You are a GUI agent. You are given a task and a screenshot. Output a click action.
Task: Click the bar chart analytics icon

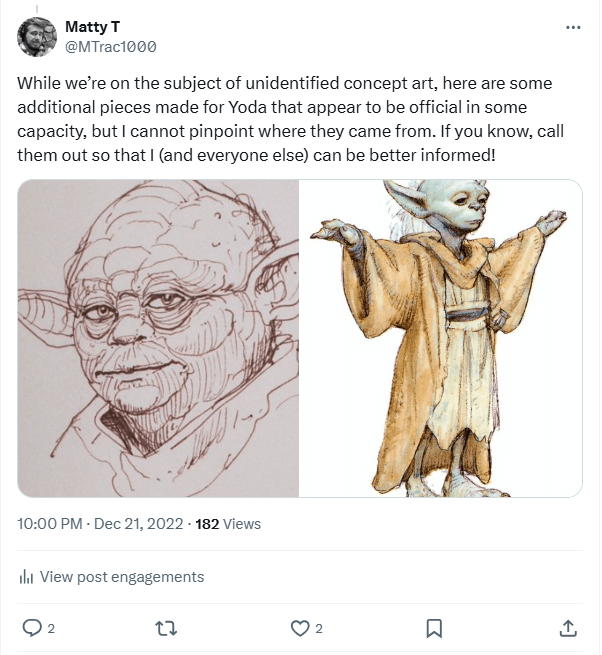click(26, 577)
